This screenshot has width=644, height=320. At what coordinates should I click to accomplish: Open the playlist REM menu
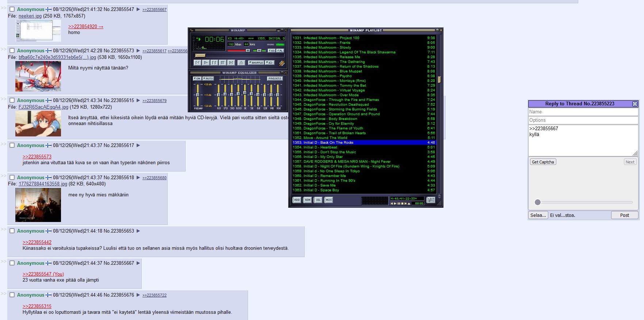308,200
